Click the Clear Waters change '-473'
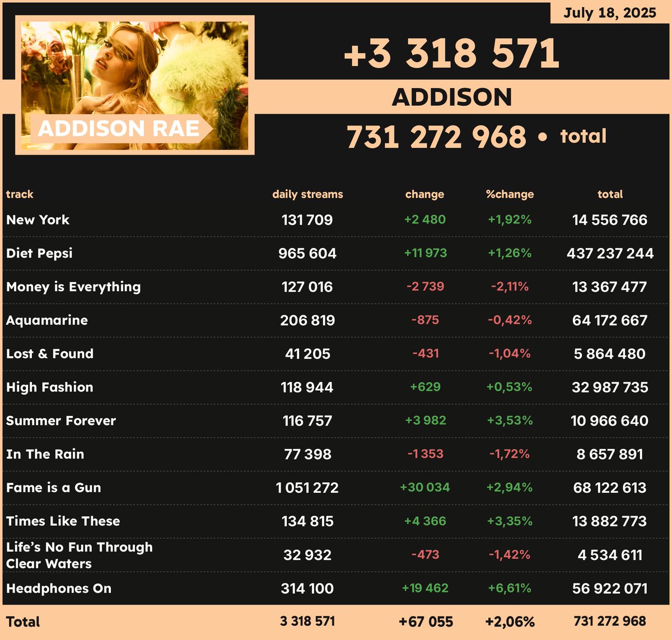Screen dimensions: 672x640 pos(425,555)
